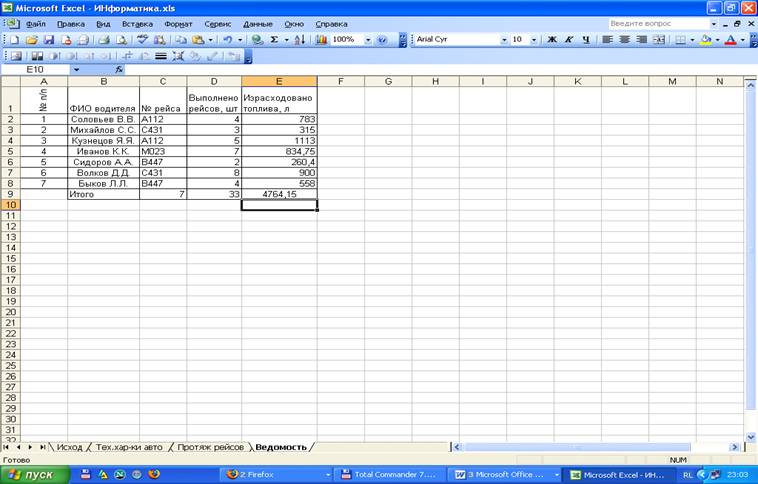Open a file with the folder icon

(32, 40)
